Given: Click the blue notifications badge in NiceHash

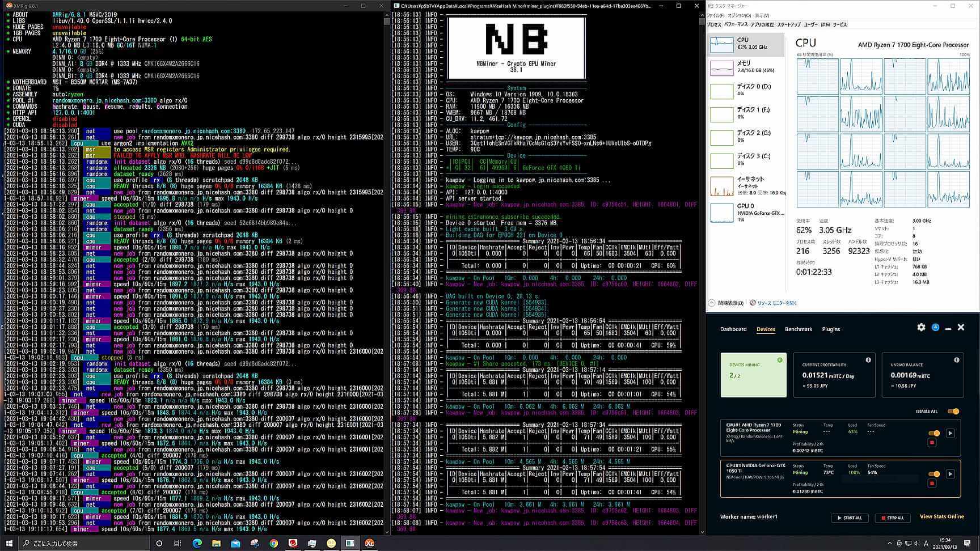Looking at the screenshot, I should coord(935,328).
